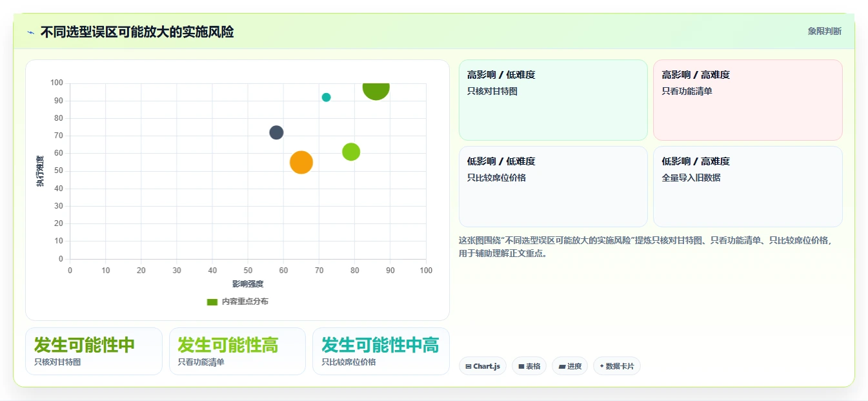Select the 发生可能性中高 stat card
The height and width of the screenshot is (401, 868).
(x=381, y=351)
